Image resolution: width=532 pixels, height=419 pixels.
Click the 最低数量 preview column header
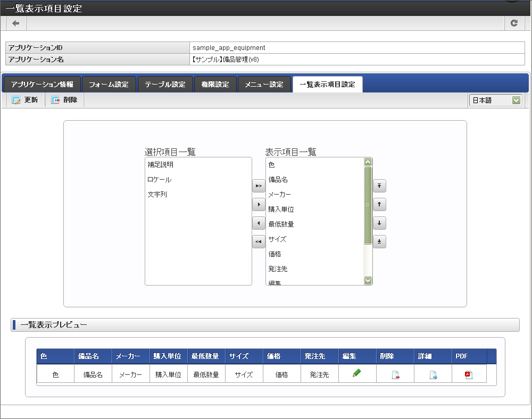pos(206,356)
